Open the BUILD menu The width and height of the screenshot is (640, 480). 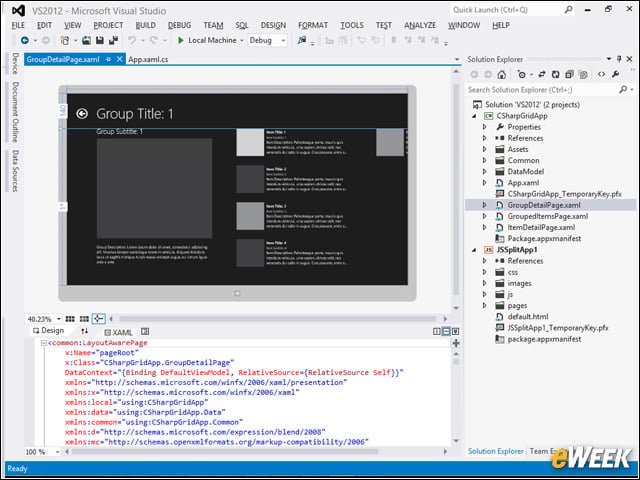[x=145, y=25]
